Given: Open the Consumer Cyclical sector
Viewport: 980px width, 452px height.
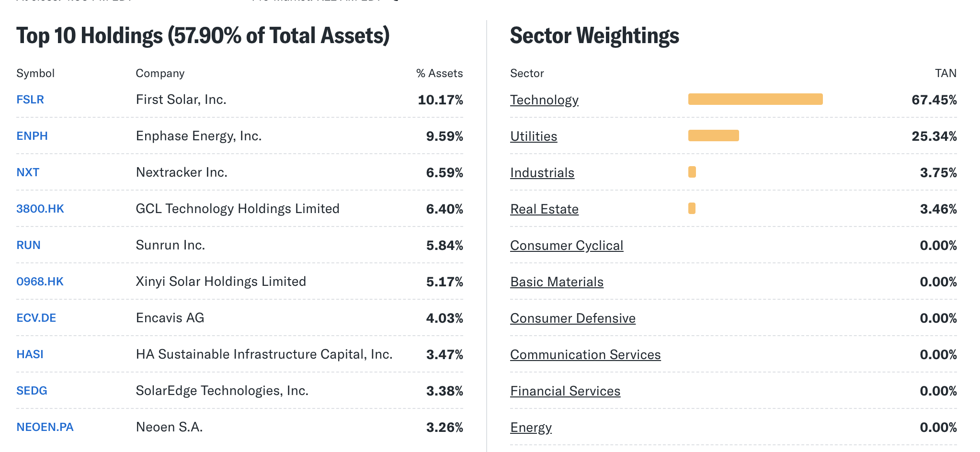Looking at the screenshot, I should (x=567, y=246).
